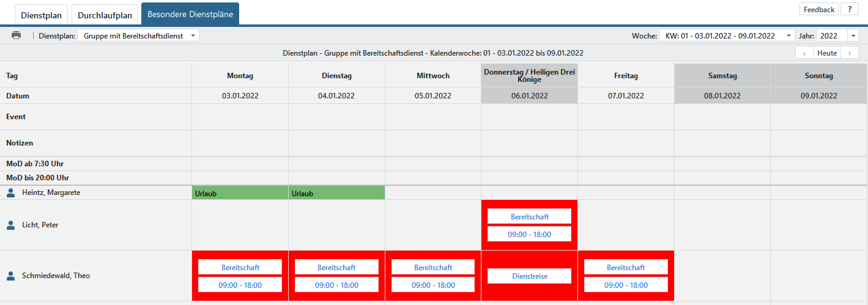Click the printer icon in toolbar
The image size is (868, 305).
tap(17, 35)
